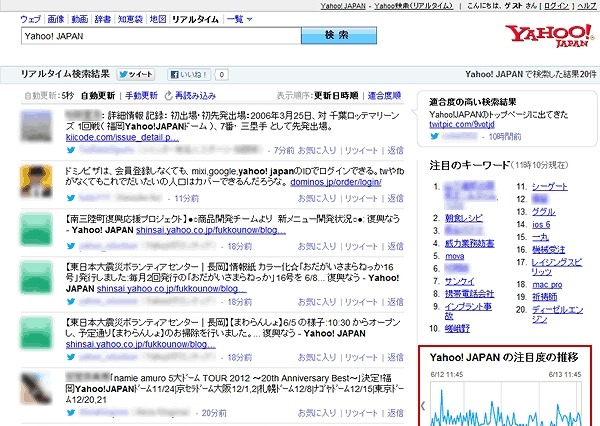The width and height of the screenshot is (600, 426).
Task: Open shinsai.yahoo.co.jp link in 南三陸町 tweet
Action: tap(211, 230)
